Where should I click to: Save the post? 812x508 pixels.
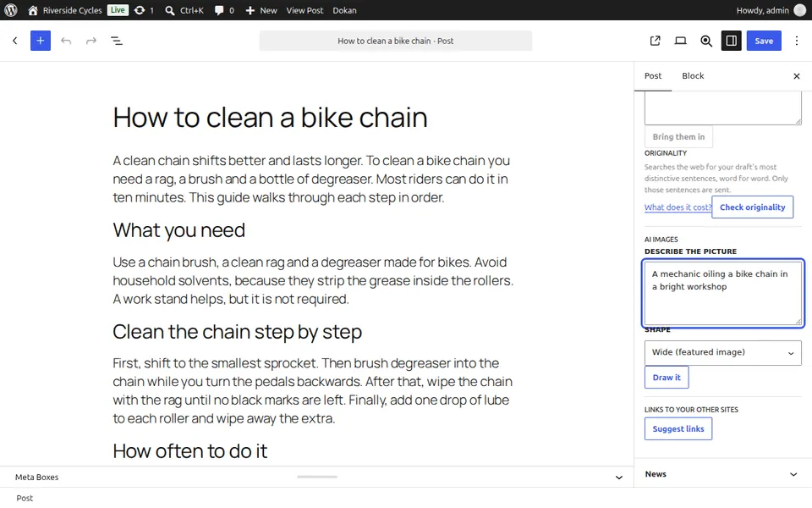point(764,41)
